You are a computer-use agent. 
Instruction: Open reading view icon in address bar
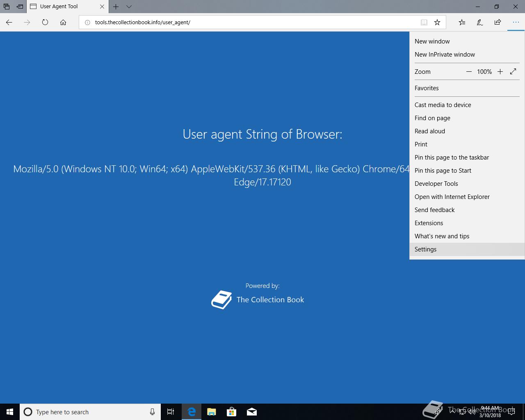424,22
